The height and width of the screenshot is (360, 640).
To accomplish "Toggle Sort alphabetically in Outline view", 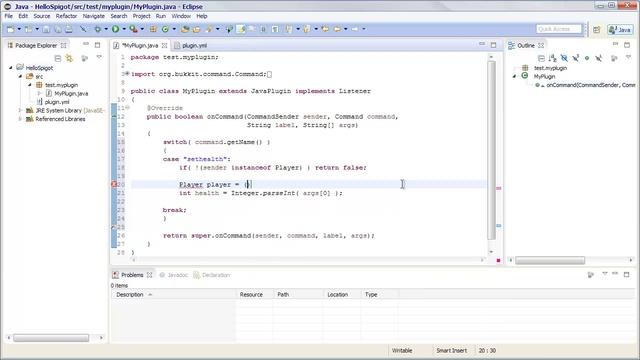I will point(553,58).
